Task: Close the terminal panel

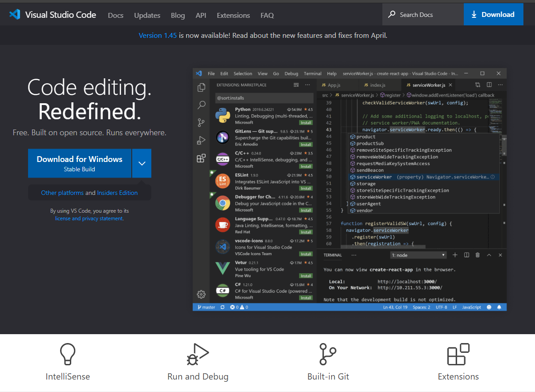Action: (500, 255)
